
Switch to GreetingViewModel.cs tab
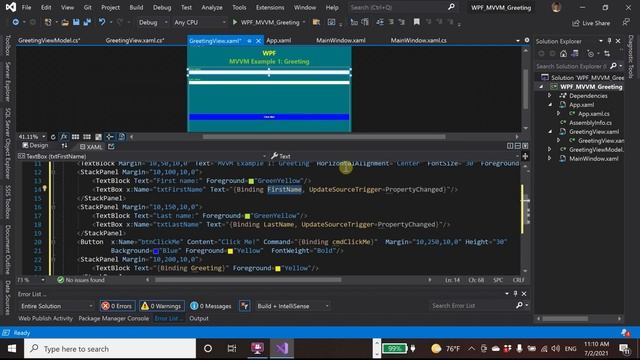(49, 40)
